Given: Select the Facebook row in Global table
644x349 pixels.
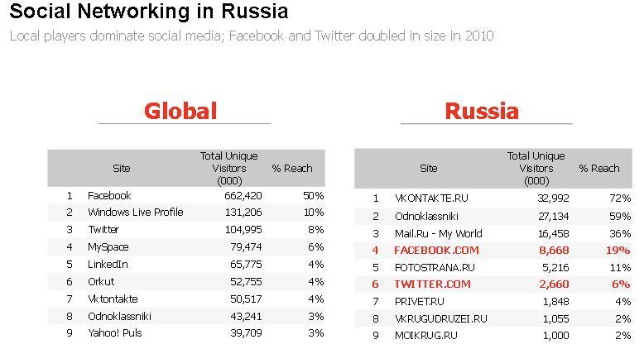Looking at the screenshot, I should point(186,196).
